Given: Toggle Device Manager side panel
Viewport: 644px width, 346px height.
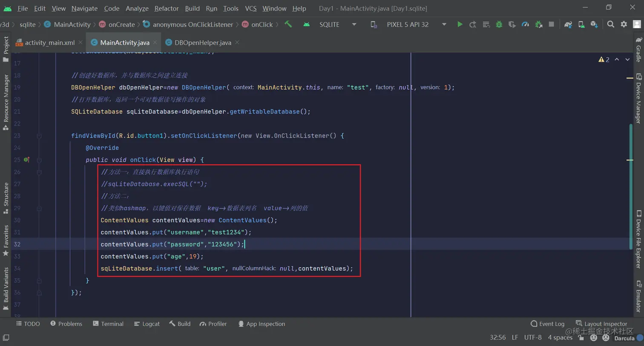Looking at the screenshot, I should tap(638, 98).
